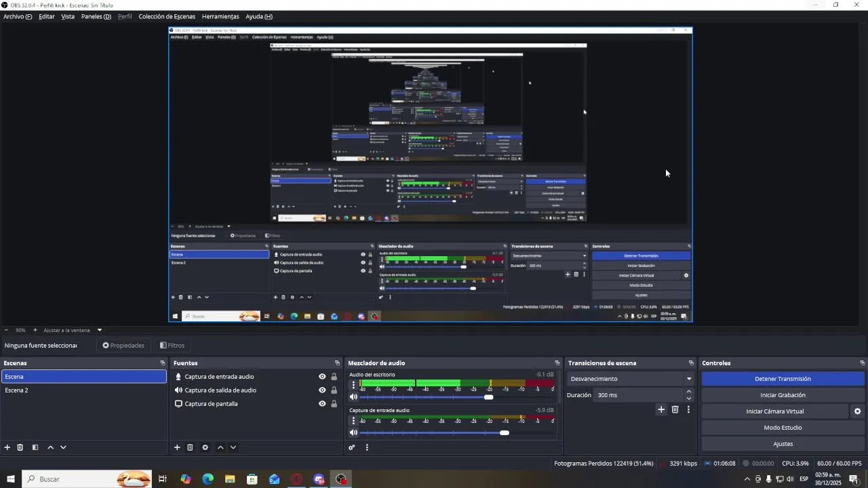This screenshot has width=868, height=488.
Task: Open virtual camera settings gear
Action: [x=857, y=411]
